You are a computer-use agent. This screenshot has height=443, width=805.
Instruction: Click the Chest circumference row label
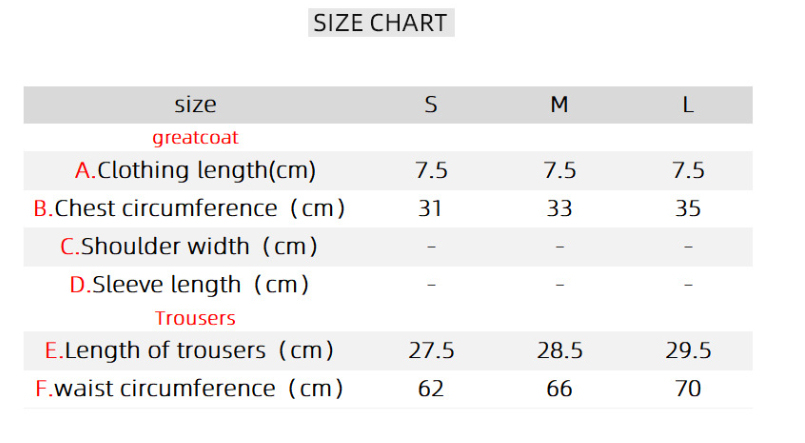[x=189, y=208]
